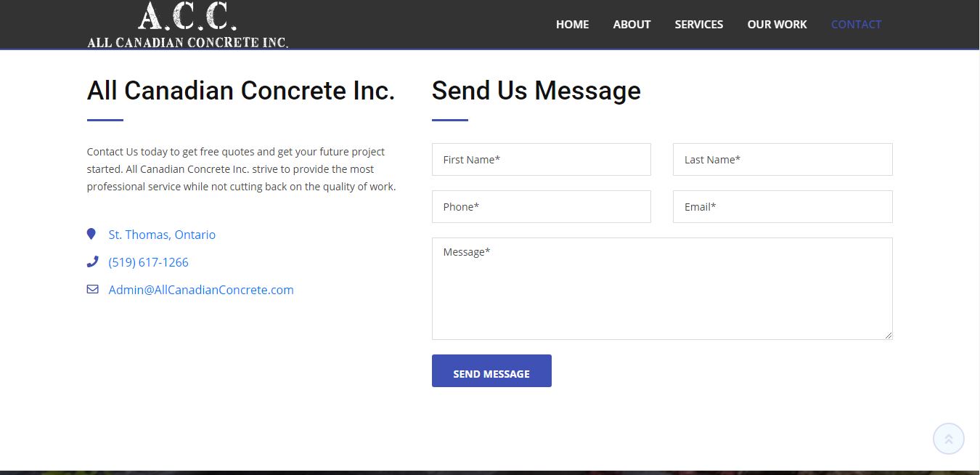Click the phone handset icon
The image size is (980, 475).
tap(92, 261)
